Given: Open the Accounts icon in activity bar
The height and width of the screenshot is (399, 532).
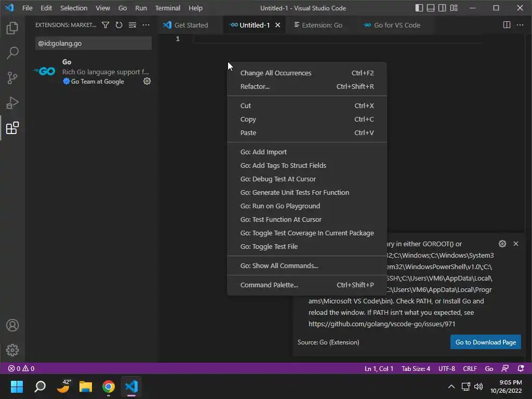Looking at the screenshot, I should tap(12, 325).
